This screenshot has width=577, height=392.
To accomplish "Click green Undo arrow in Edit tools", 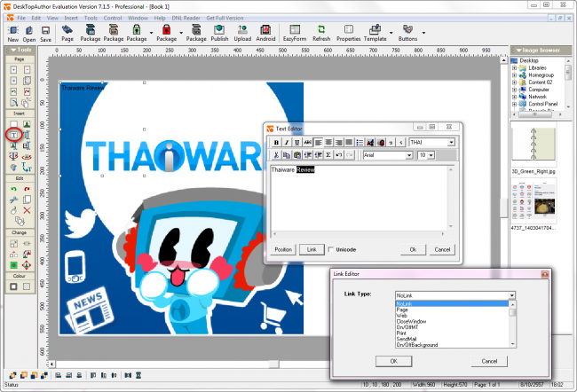I will [x=13, y=189].
